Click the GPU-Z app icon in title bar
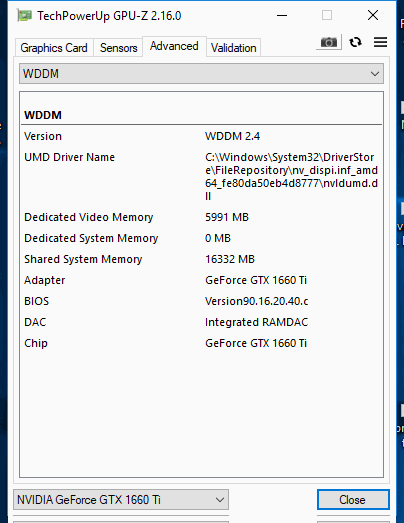Viewport: 404px width, 523px height. (x=25, y=15)
